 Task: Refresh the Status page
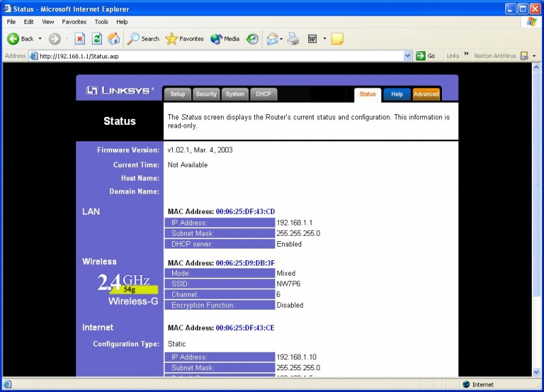tap(97, 39)
